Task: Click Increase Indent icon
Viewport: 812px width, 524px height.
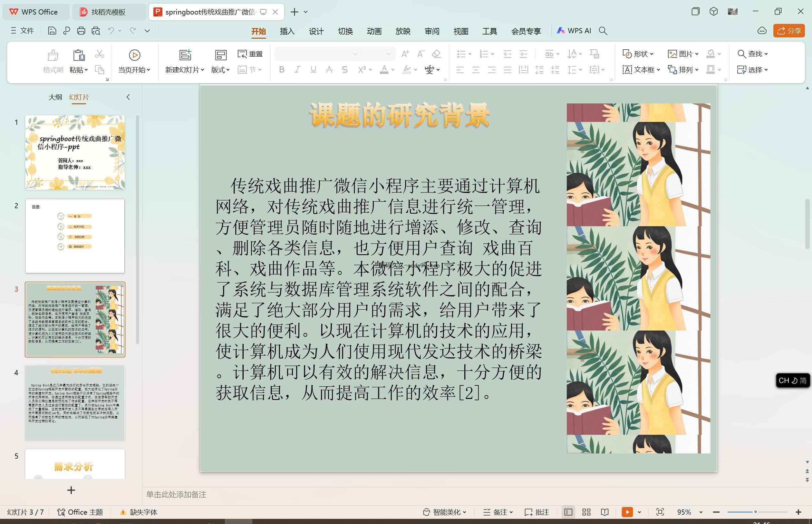Action: 523,54
